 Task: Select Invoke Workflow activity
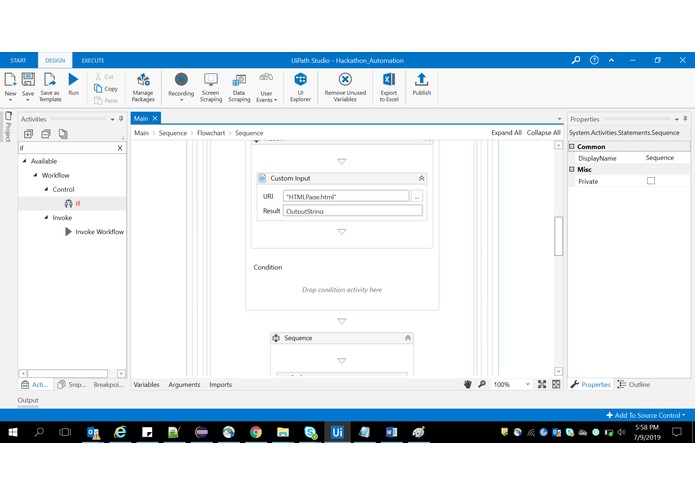[x=94, y=232]
